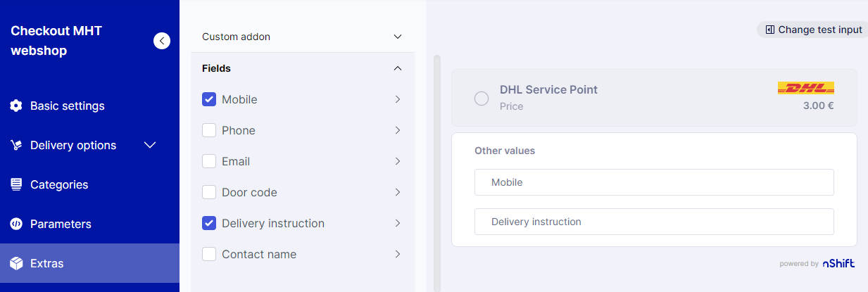Click the DHL logo

click(805, 88)
